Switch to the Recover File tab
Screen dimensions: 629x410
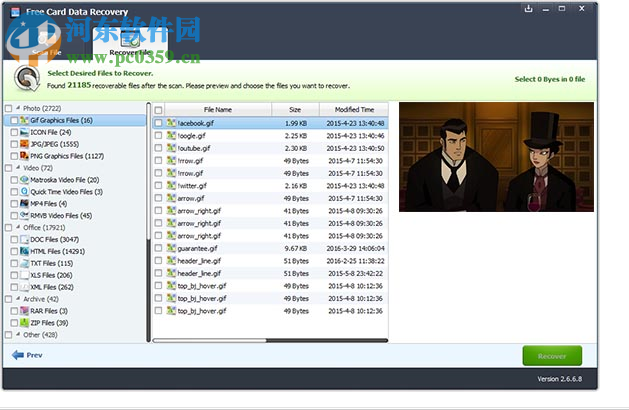pos(130,44)
